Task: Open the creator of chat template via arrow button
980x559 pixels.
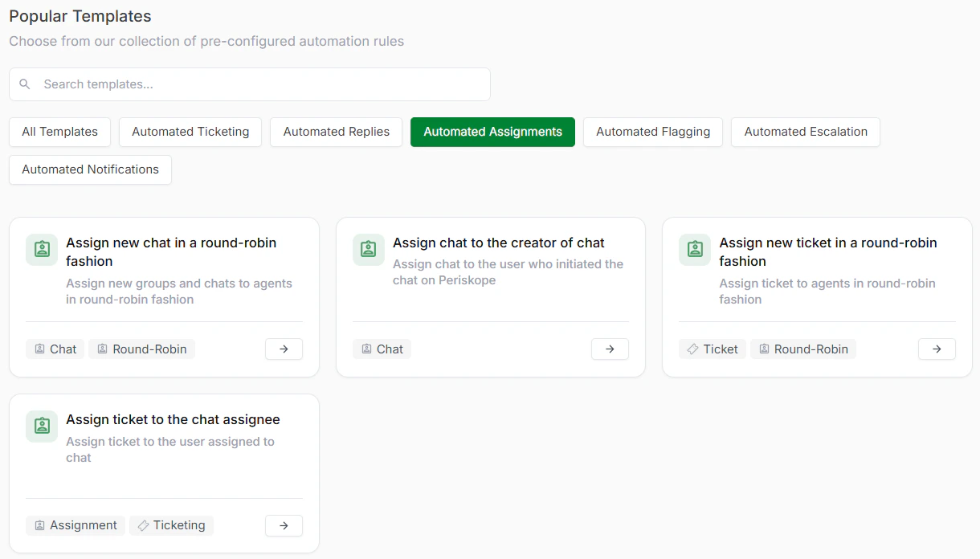Action: 610,349
